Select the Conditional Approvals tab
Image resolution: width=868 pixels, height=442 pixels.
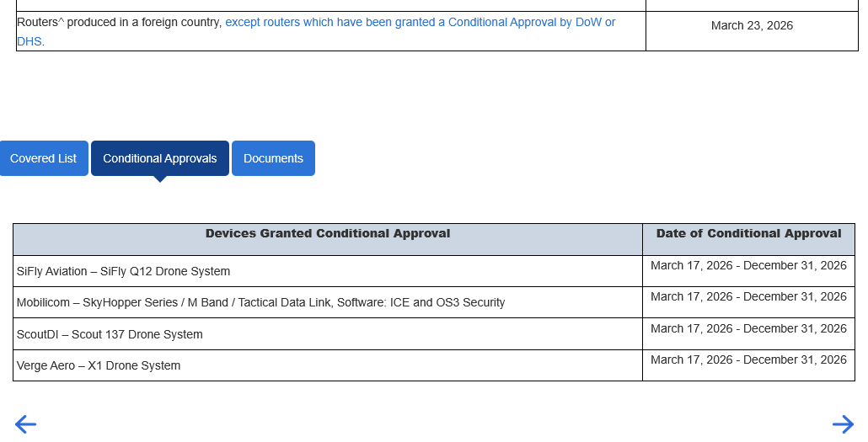[x=160, y=158]
